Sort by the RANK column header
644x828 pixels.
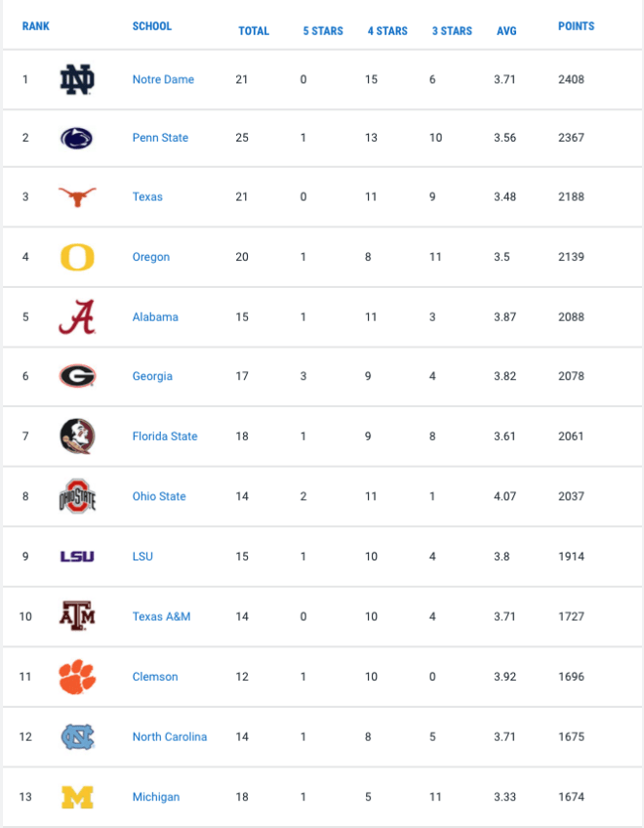click(35, 25)
